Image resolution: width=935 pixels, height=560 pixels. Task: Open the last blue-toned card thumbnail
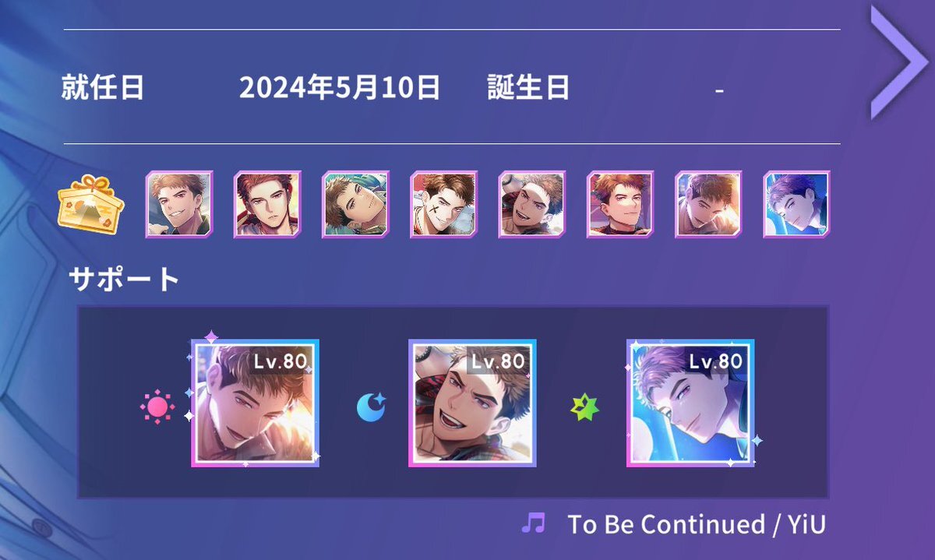click(796, 205)
